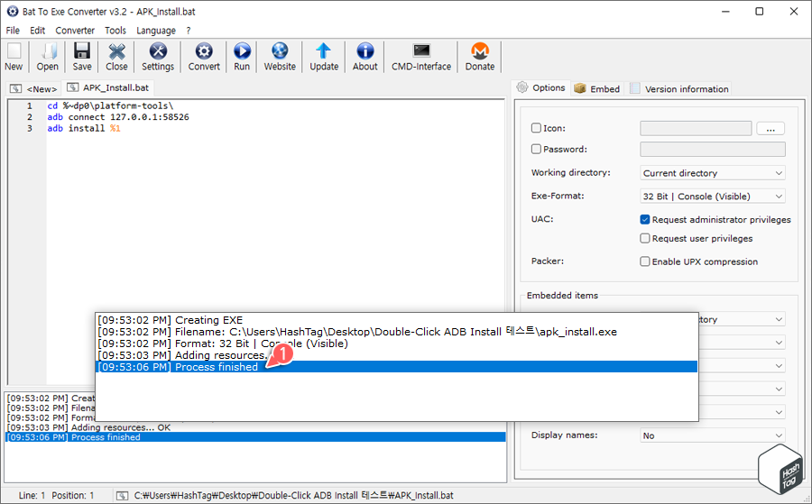Image resolution: width=812 pixels, height=504 pixels.
Task: Click enlarged 'Format: 32 Bit' log line
Action: coord(223,344)
